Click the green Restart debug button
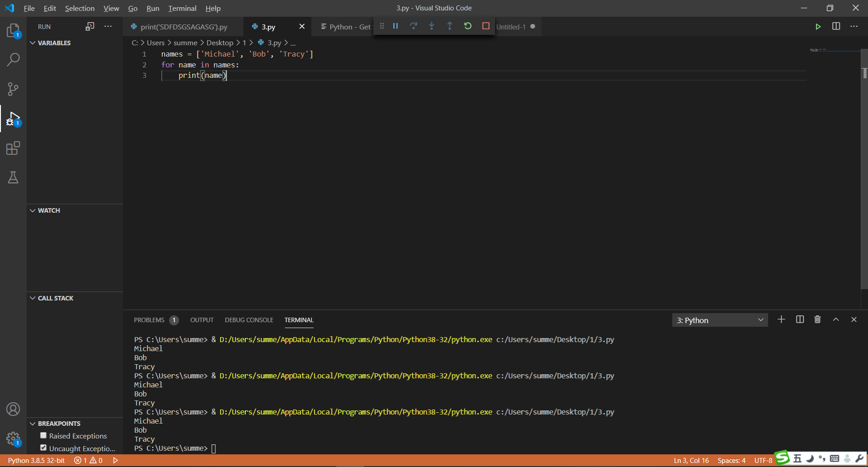The width and height of the screenshot is (868, 467). click(468, 26)
